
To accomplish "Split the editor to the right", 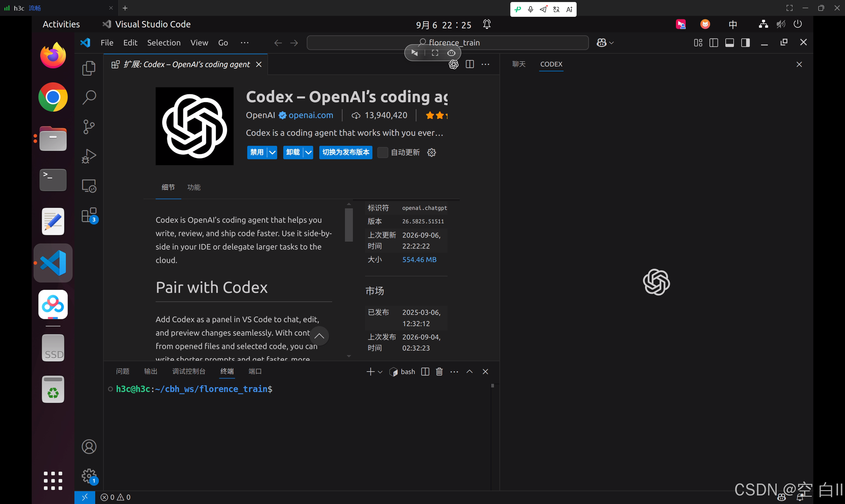I will (470, 64).
